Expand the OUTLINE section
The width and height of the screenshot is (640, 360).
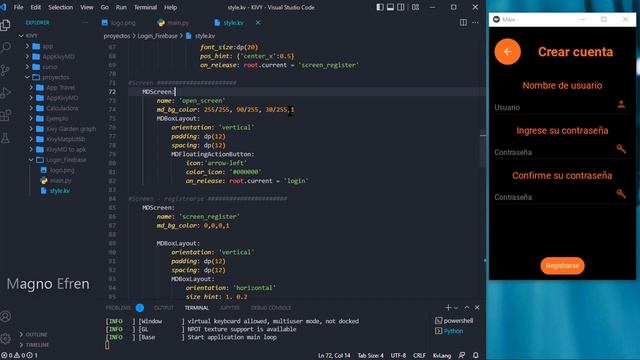pos(33,334)
